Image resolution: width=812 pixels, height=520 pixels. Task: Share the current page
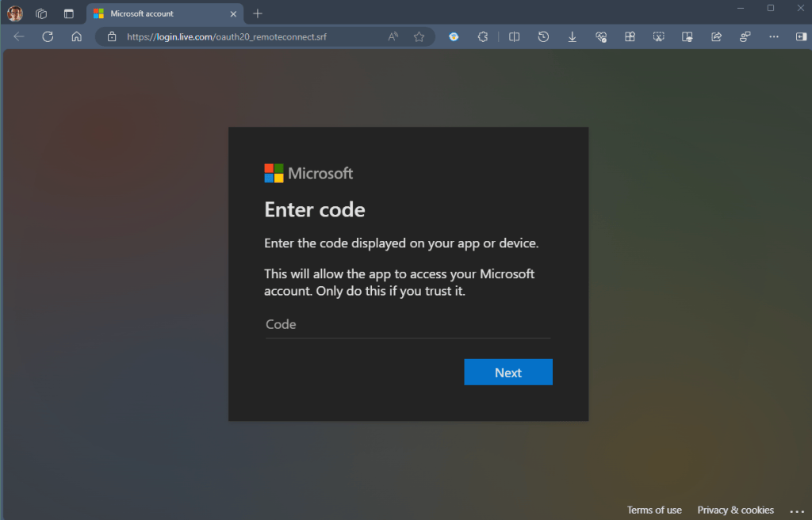click(x=715, y=36)
